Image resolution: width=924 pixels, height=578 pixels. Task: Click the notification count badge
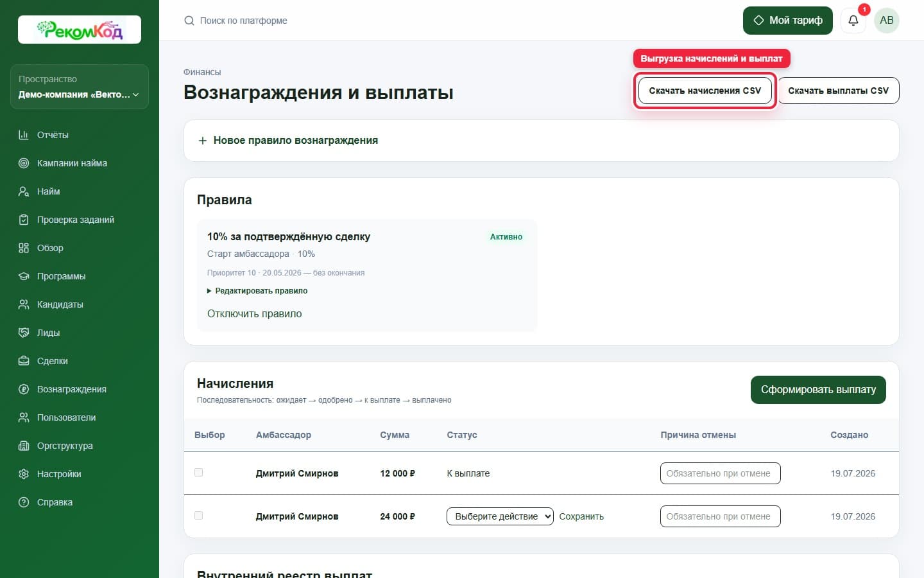point(864,10)
